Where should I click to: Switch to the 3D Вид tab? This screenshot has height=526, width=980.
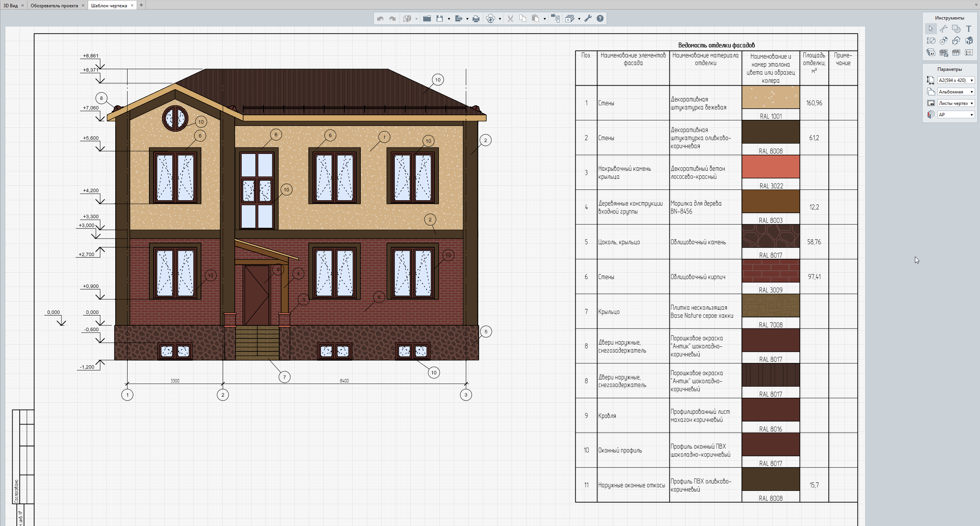point(10,5)
